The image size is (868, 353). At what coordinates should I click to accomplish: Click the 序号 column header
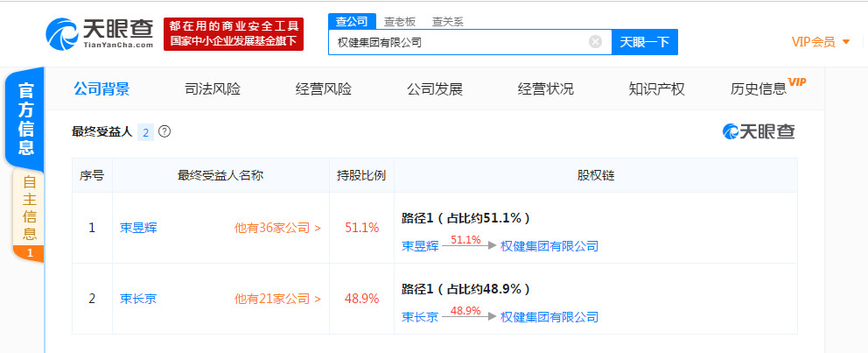tap(92, 176)
